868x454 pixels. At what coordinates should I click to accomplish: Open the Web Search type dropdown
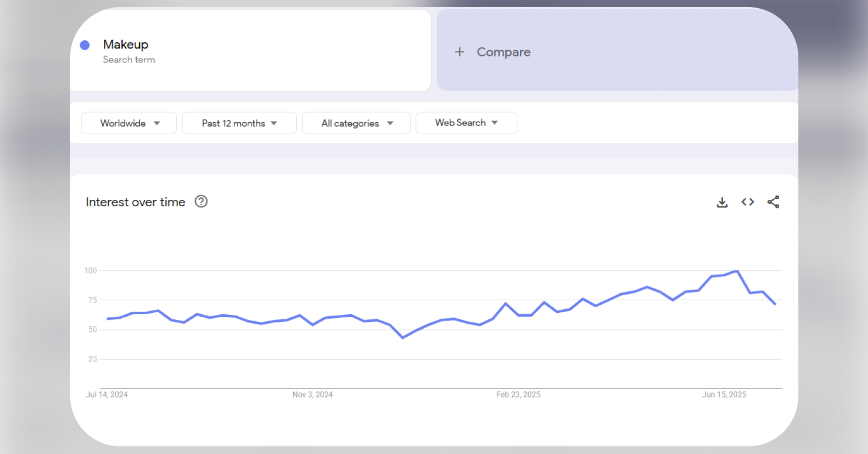(x=466, y=123)
